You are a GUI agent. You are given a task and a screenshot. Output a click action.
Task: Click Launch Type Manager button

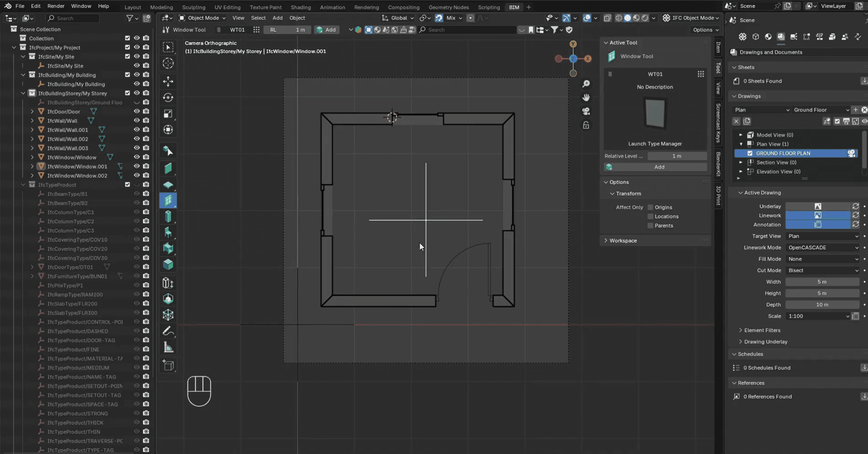(x=655, y=144)
